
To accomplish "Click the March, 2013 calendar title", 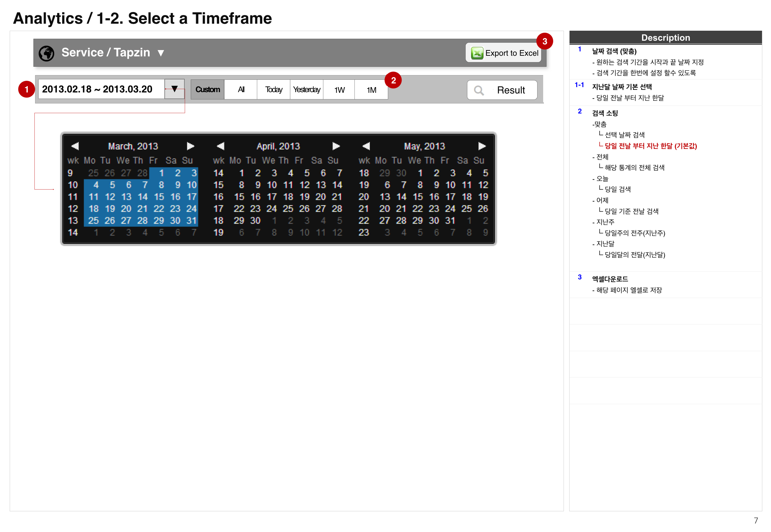I will (133, 146).
